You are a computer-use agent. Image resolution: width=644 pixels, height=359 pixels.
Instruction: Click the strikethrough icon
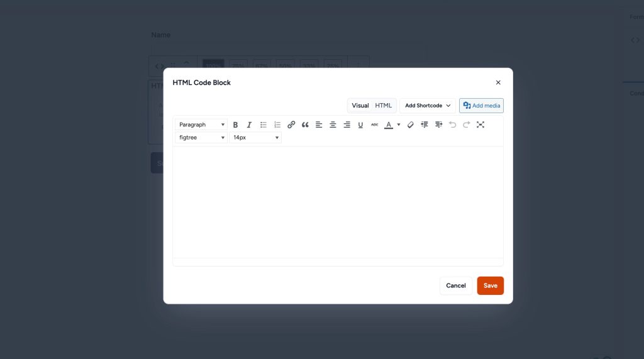[374, 124]
